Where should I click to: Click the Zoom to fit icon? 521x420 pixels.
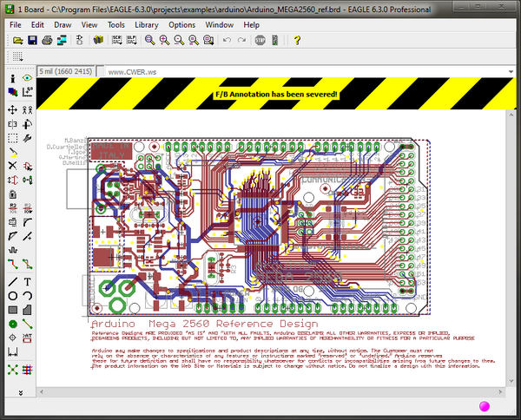(150, 41)
